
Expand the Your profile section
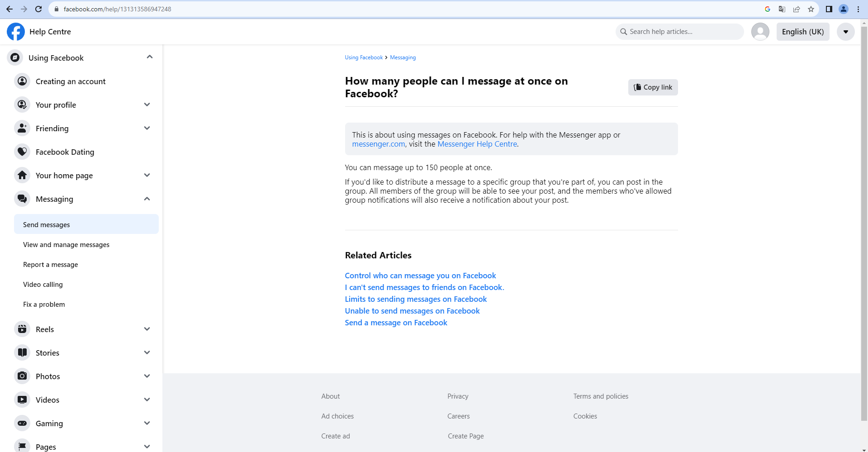coord(147,105)
